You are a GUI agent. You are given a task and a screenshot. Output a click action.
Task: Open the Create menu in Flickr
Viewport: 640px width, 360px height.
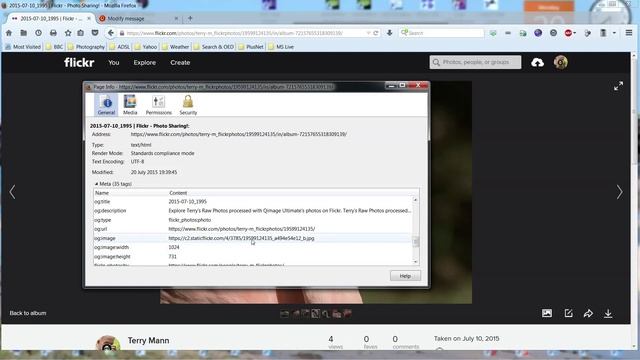[180, 62]
